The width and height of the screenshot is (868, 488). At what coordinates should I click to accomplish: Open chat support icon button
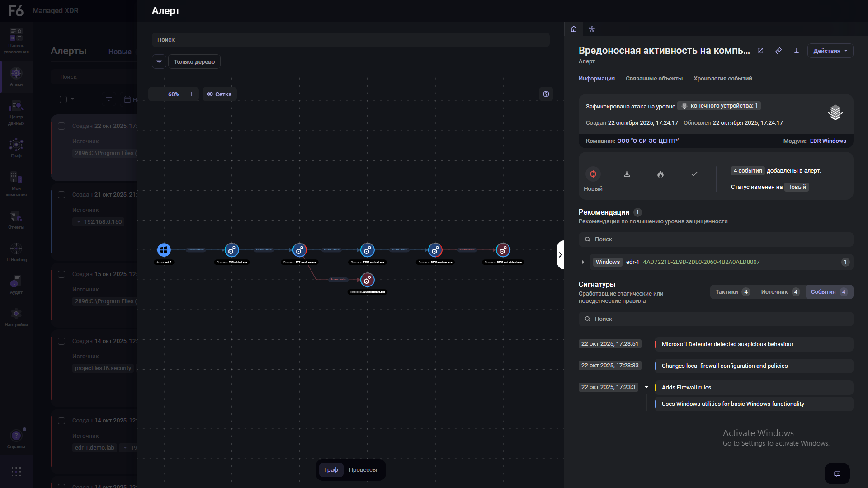[x=837, y=474]
